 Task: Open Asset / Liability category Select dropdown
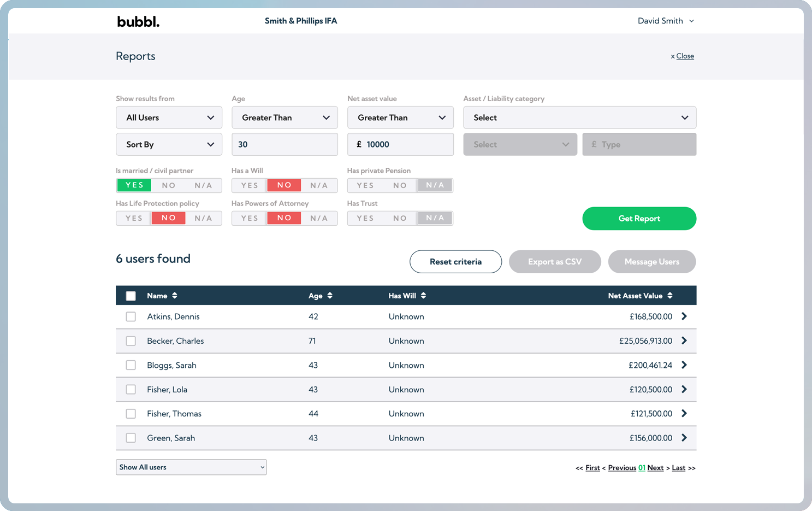[x=579, y=118]
